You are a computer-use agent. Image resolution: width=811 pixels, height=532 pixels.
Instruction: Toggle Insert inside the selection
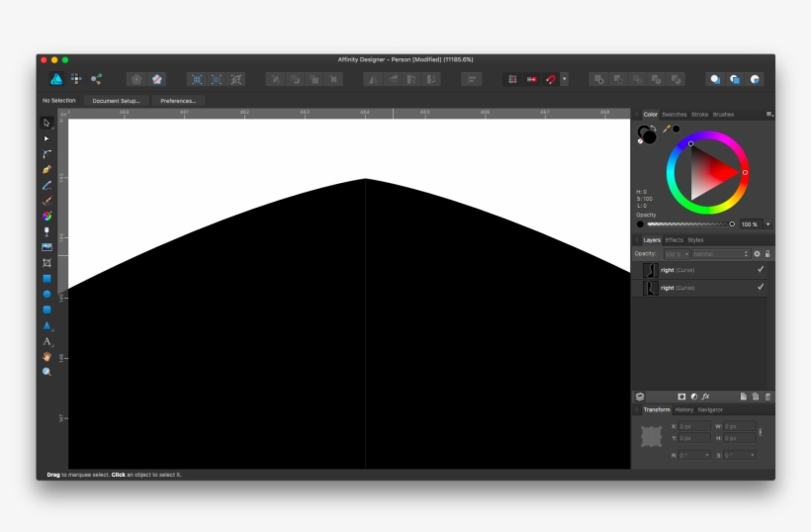pos(755,79)
